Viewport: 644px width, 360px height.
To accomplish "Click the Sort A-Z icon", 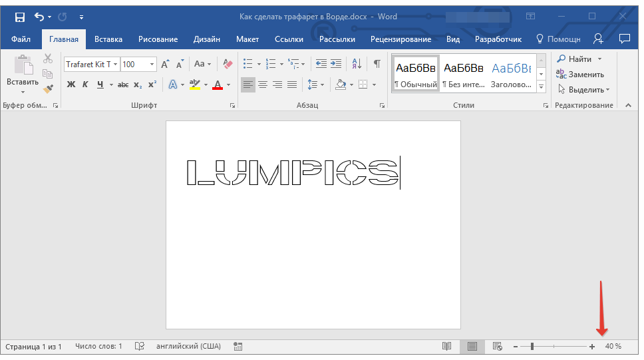I will (x=357, y=64).
